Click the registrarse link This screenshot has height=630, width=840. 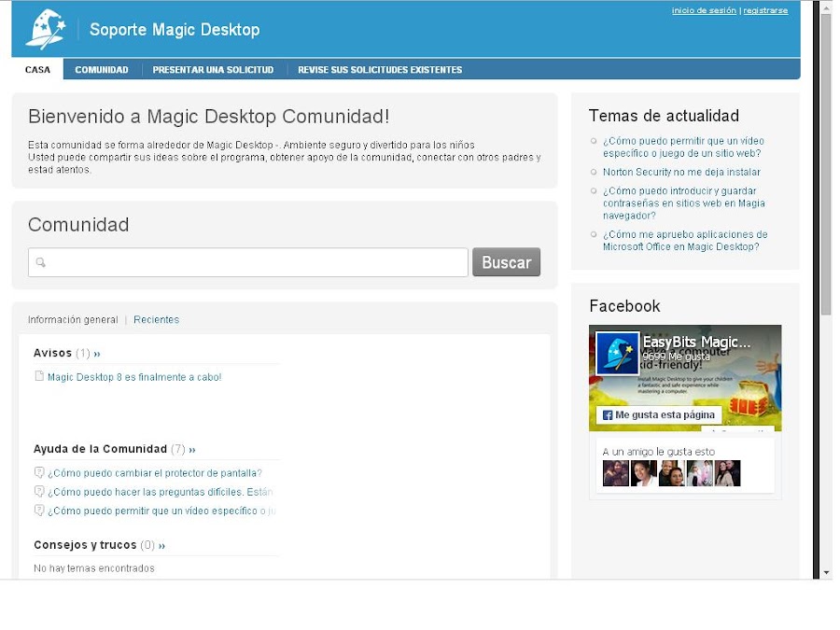pyautogui.click(x=765, y=10)
